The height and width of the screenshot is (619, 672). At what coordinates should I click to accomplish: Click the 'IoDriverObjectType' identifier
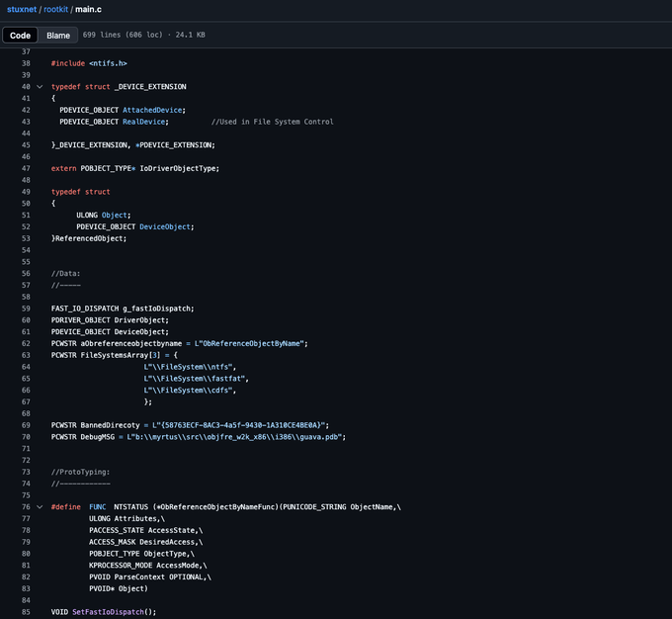[178, 168]
